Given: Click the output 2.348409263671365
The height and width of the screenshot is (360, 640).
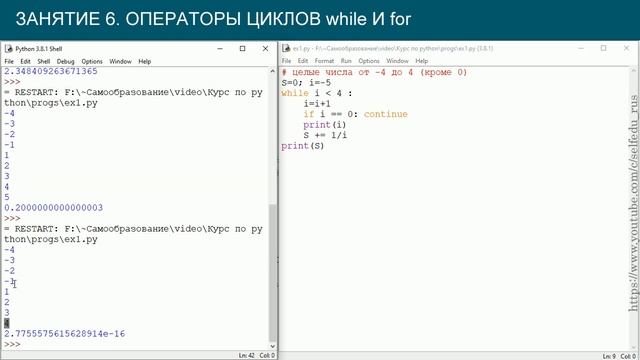Looking at the screenshot, I should point(51,71).
